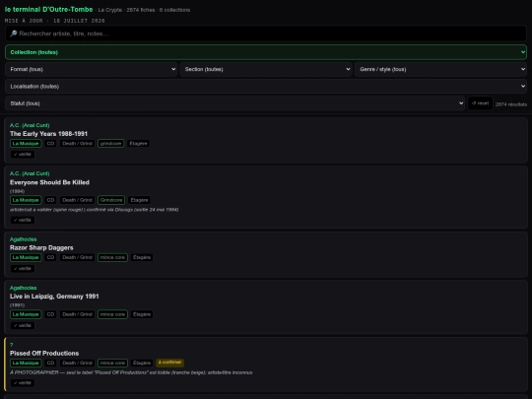Click the 'MISE À JOUR' date line

point(54,21)
